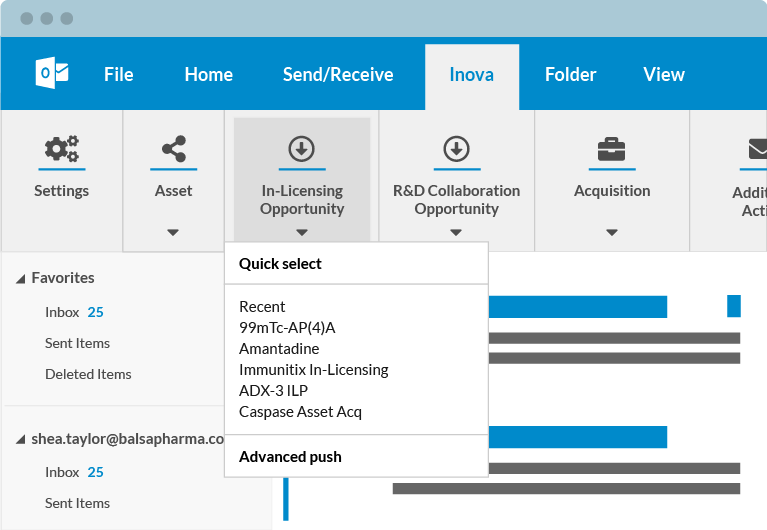
Task: Toggle the In-Licensing Opportunity dropdown arrow
Action: click(x=302, y=232)
